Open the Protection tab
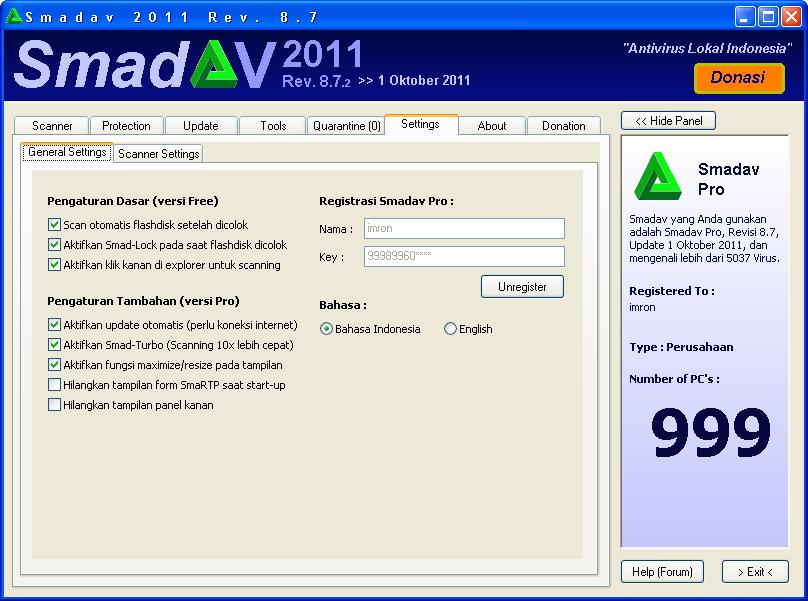The width and height of the screenshot is (808, 601). pyautogui.click(x=126, y=126)
